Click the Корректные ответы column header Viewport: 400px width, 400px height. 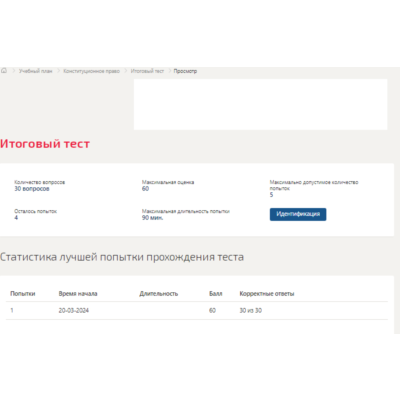click(x=267, y=294)
